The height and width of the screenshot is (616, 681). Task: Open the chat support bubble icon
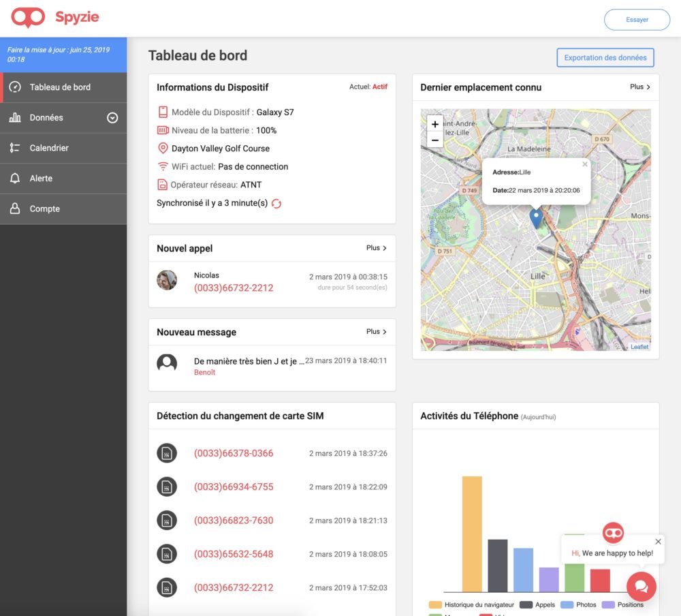tap(641, 586)
